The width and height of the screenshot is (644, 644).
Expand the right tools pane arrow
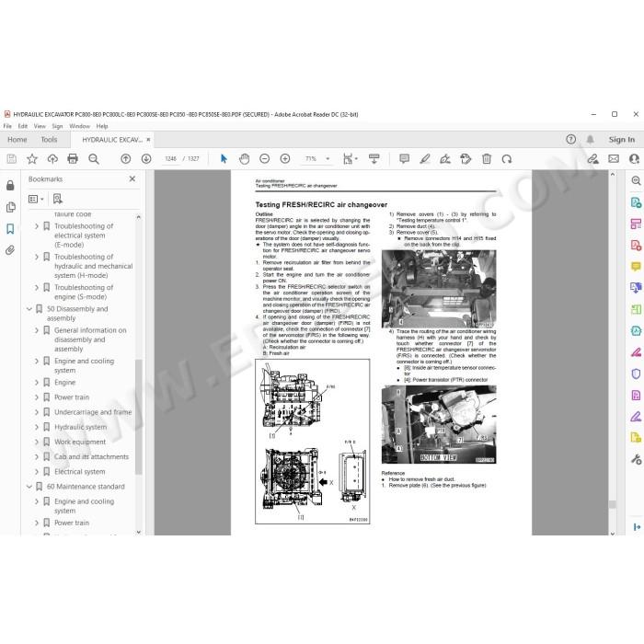click(x=637, y=527)
